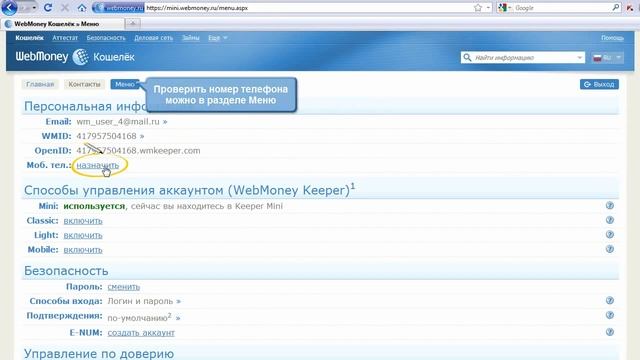This screenshot has height=360, width=640.
Task: Click the Найти информацию search field
Action: 524,58
